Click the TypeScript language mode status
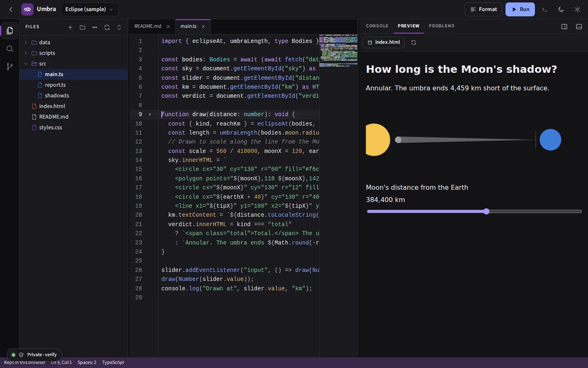588x368 pixels. 113,362
